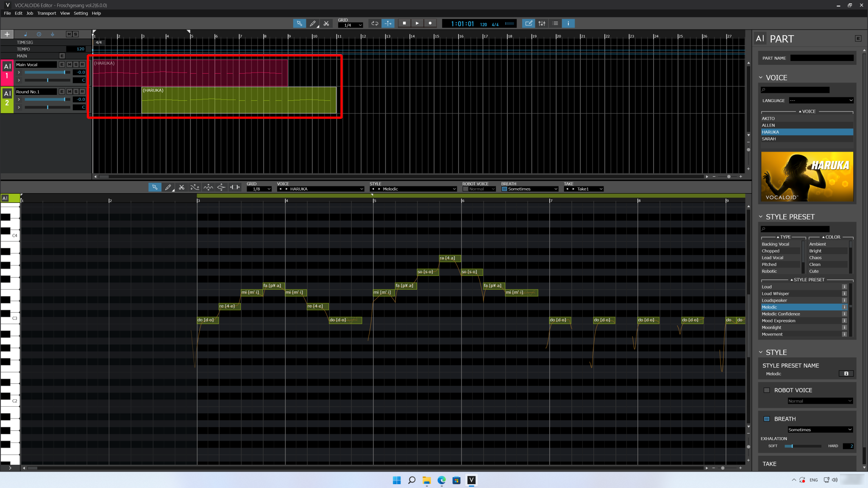Open the LANGUAGE dropdown in Voice panel
868x488 pixels.
(820, 100)
